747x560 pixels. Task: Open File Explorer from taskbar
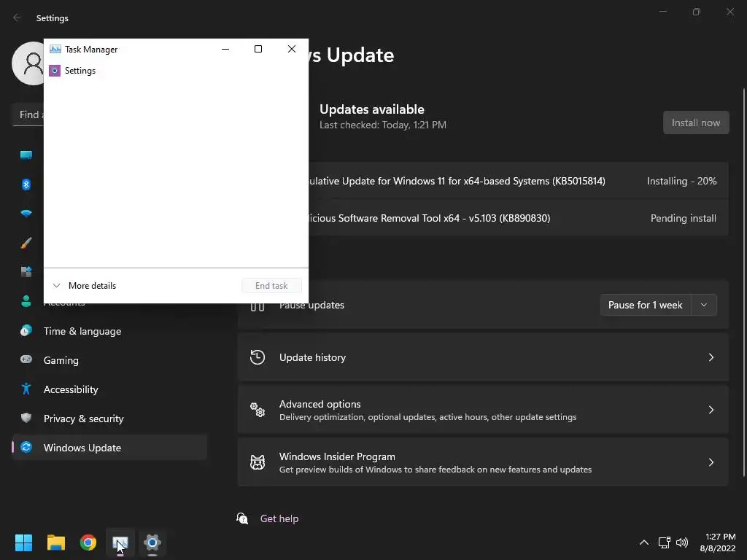point(55,542)
